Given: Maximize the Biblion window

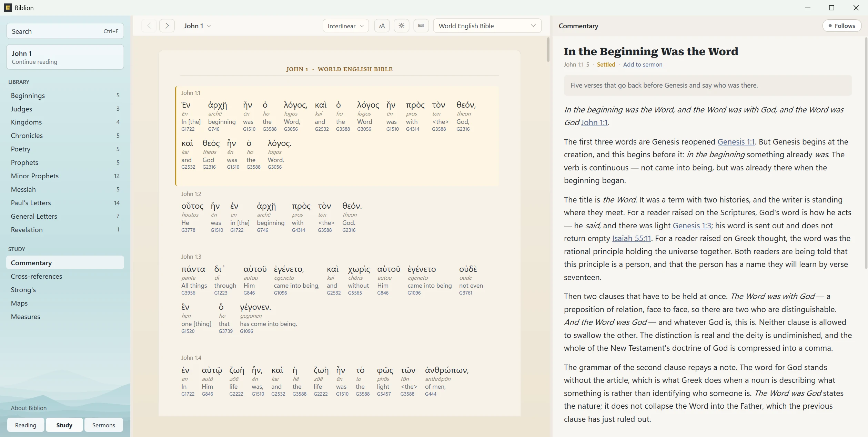Looking at the screenshot, I should pyautogui.click(x=831, y=8).
